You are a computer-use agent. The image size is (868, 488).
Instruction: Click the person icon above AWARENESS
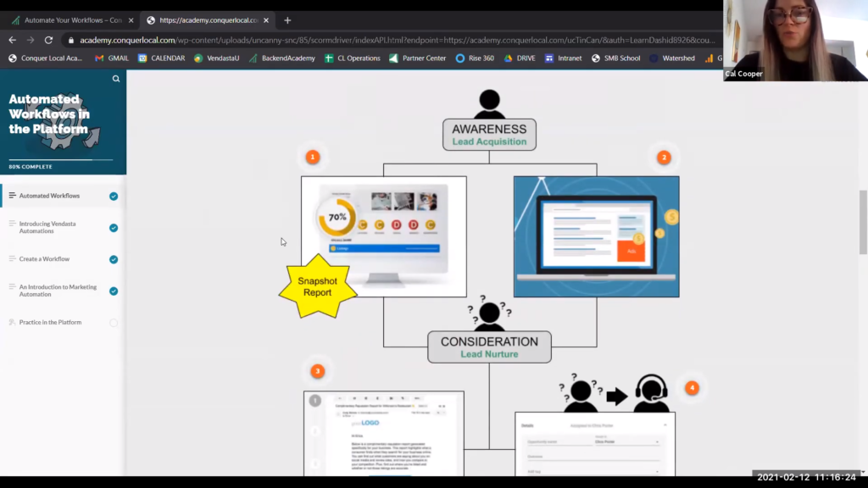coord(489,104)
